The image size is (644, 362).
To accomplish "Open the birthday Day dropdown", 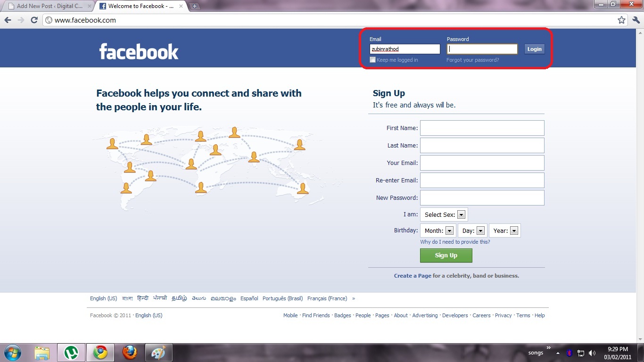I will 473,230.
